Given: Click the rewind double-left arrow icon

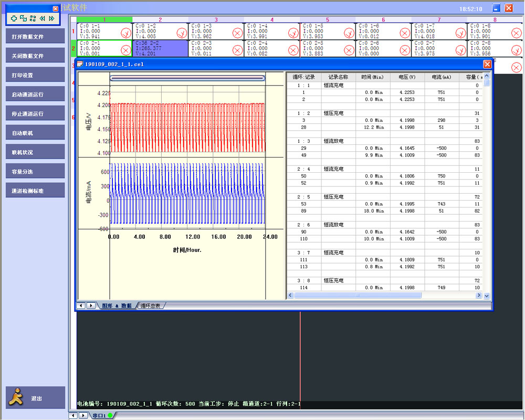Looking at the screenshot, I should 42,18.
